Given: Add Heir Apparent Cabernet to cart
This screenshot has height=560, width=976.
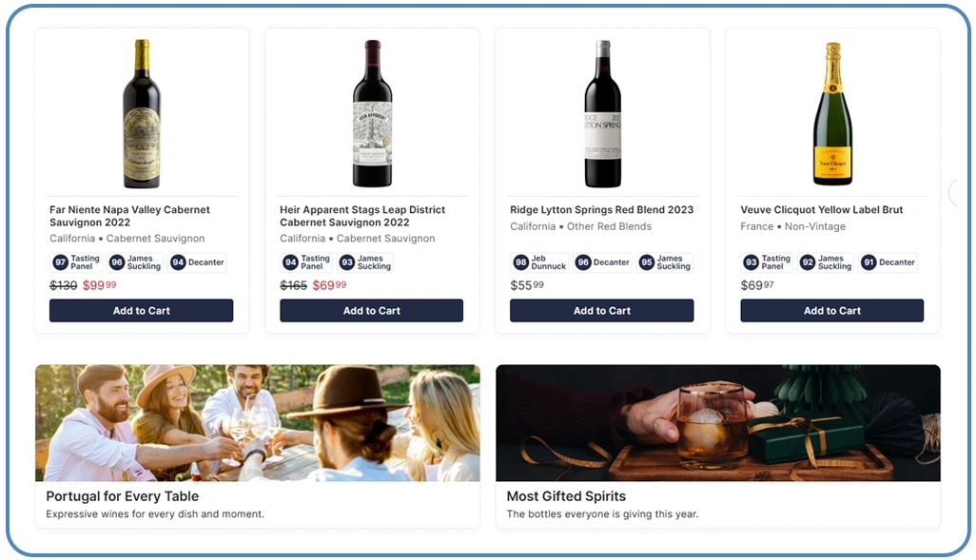Looking at the screenshot, I should click(x=372, y=311).
